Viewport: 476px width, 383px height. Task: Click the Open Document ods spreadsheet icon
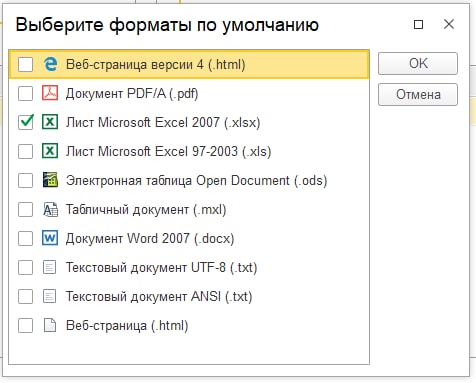click(x=50, y=180)
